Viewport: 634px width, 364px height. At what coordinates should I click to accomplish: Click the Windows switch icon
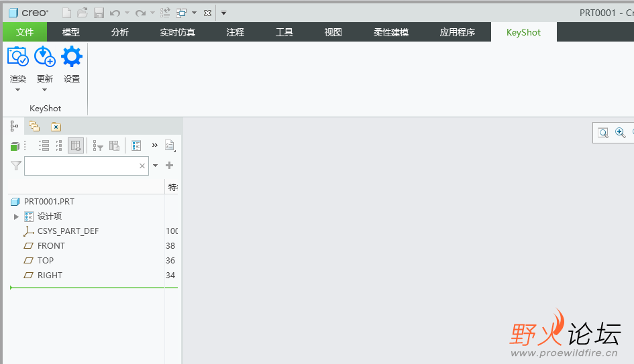182,13
